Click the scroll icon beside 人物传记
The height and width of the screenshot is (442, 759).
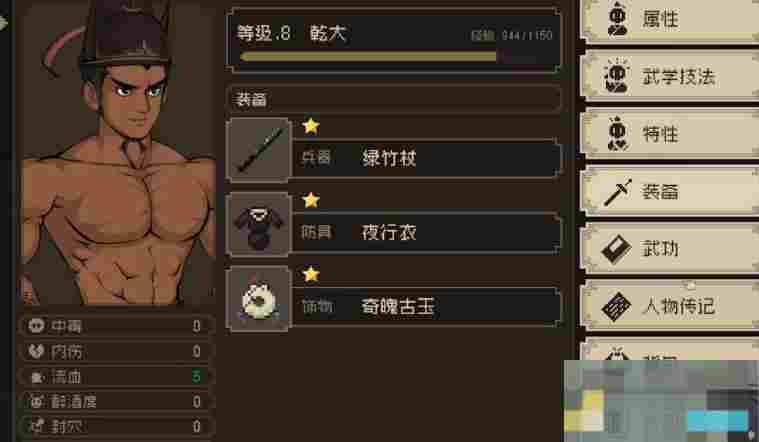pos(616,306)
